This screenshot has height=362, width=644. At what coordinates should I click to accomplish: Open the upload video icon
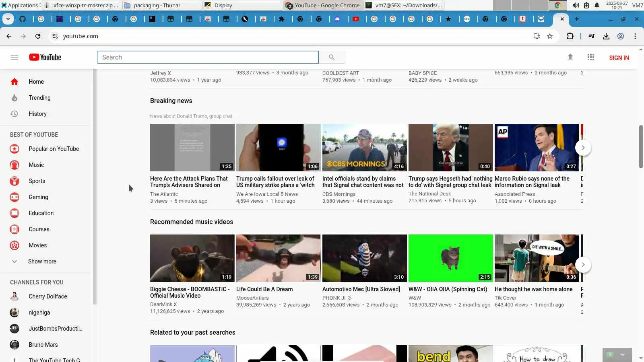pos(570,57)
